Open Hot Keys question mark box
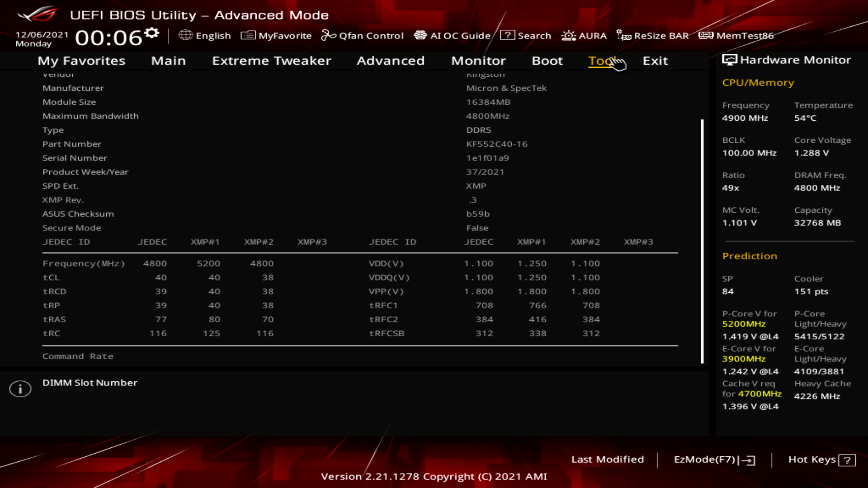This screenshot has height=488, width=868. point(847,460)
